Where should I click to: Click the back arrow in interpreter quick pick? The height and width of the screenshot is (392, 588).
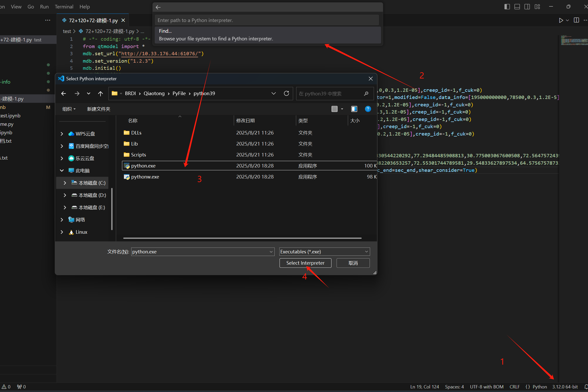point(158,7)
